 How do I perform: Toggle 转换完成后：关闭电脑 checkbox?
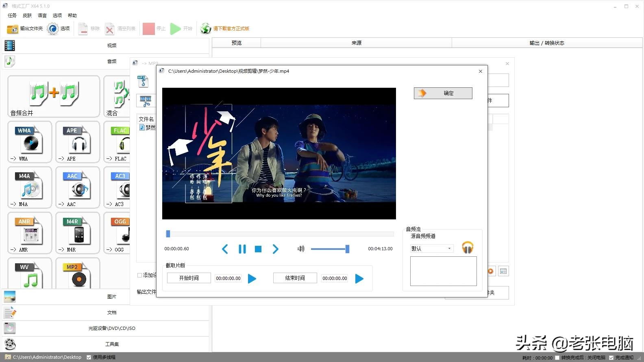click(557, 358)
